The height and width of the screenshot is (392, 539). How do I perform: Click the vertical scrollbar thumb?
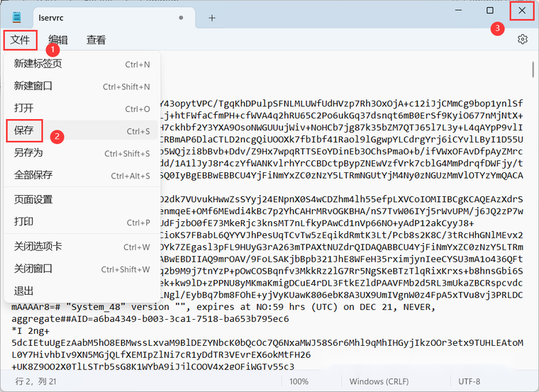pyautogui.click(x=533, y=69)
